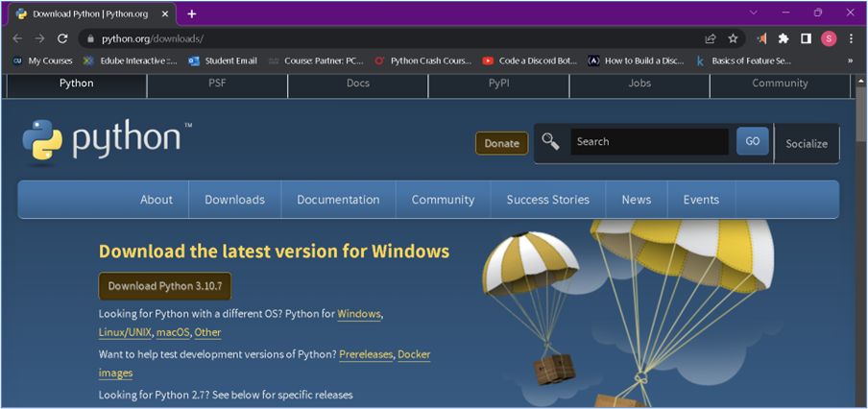Follow the Windows link

pos(359,314)
